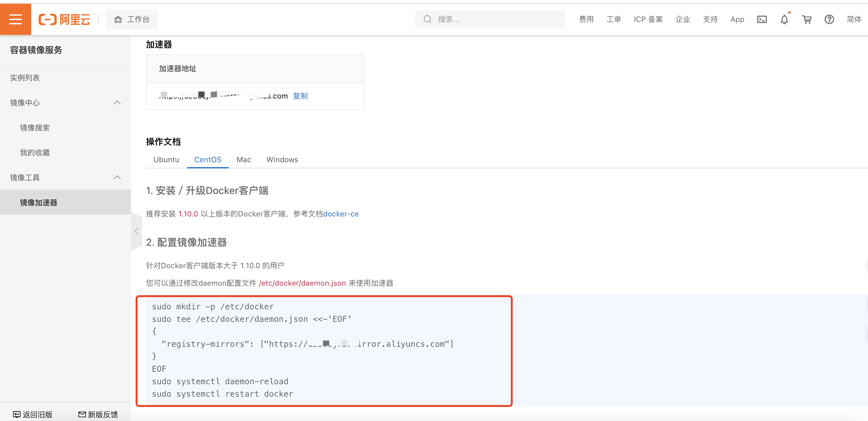This screenshot has height=421, width=868.
Task: Collapse the 镜像工具 sidebar section
Action: [117, 177]
